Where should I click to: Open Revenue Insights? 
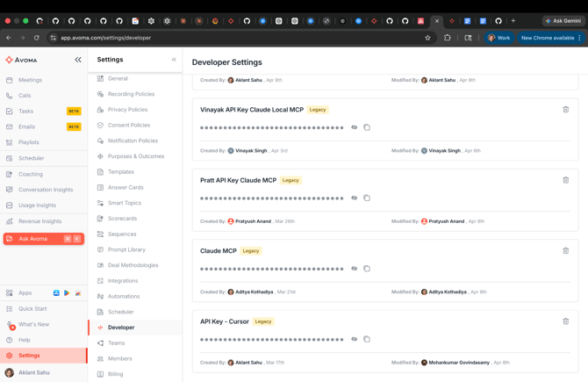tap(44, 221)
